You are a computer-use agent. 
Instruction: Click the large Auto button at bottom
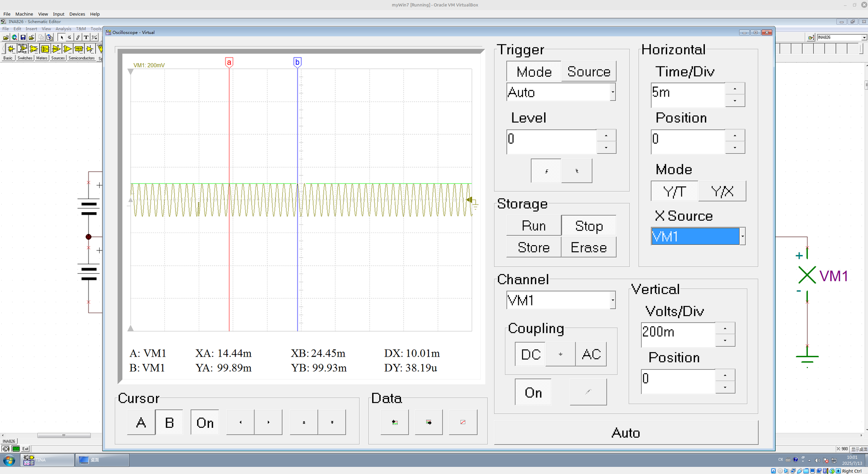click(626, 432)
